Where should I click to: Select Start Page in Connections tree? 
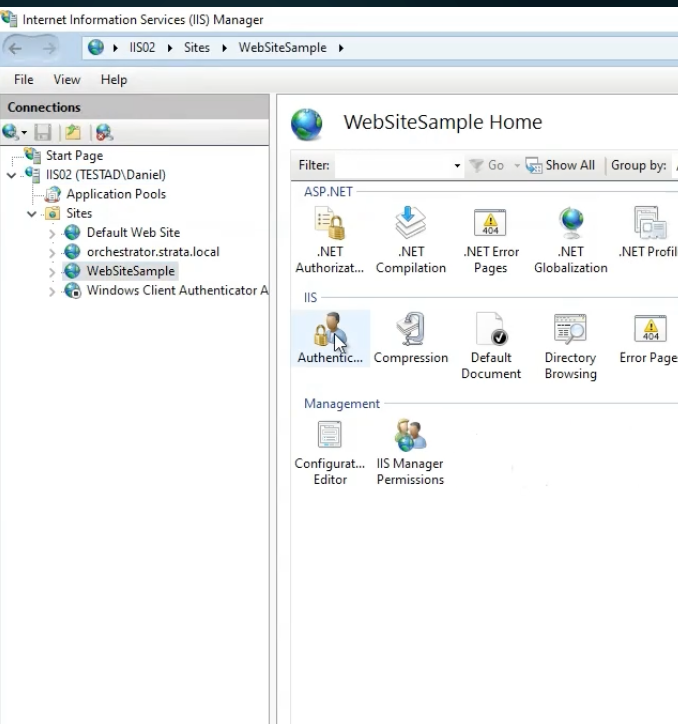(74, 156)
